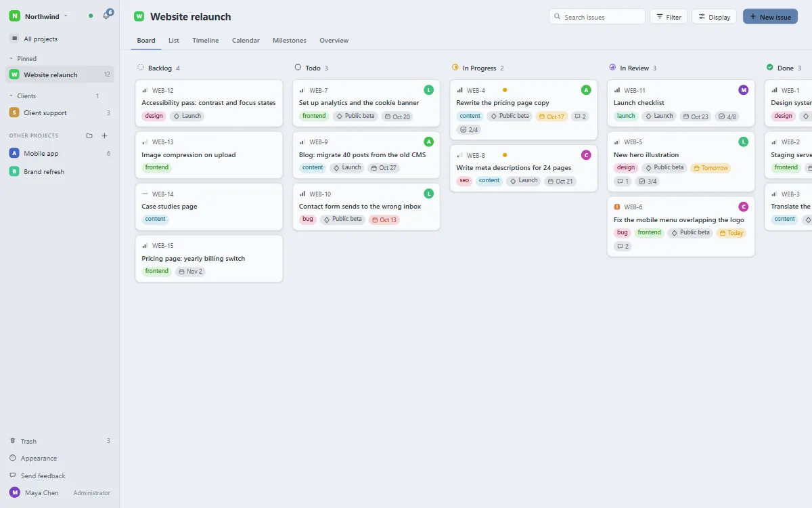Open the Trash in the sidebar
The image size is (812, 508).
[60, 441]
